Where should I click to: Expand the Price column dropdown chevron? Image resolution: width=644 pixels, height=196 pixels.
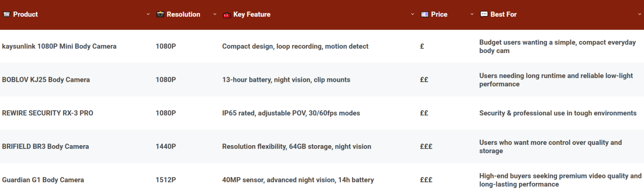point(472,14)
